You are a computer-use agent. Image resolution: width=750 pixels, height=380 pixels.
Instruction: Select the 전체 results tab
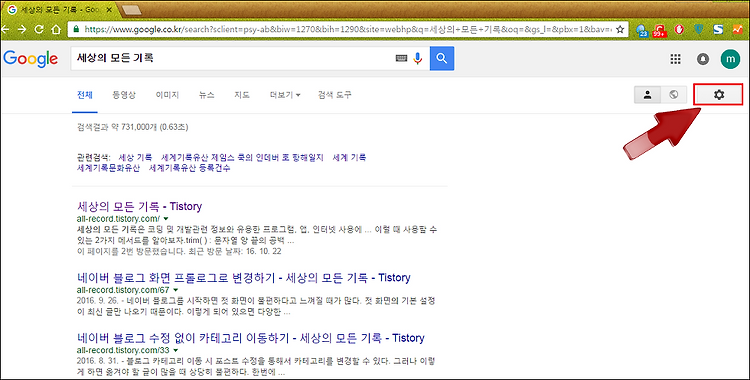(x=85, y=95)
